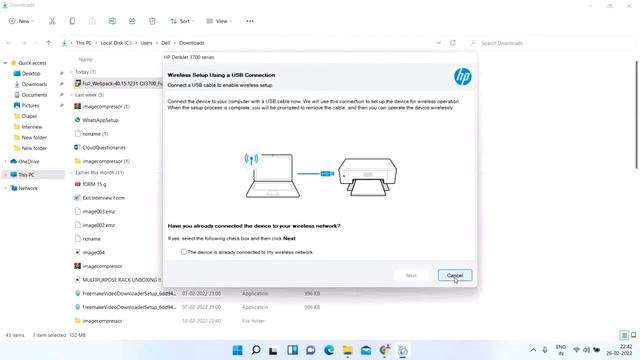Open the Sort dropdown

[182, 21]
